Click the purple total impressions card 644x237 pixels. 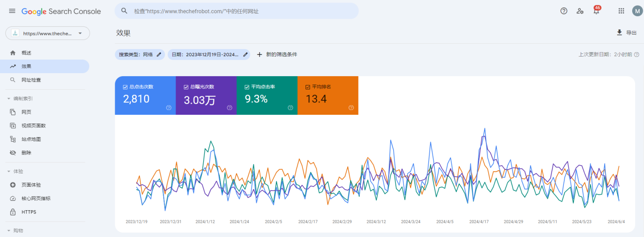pos(206,96)
